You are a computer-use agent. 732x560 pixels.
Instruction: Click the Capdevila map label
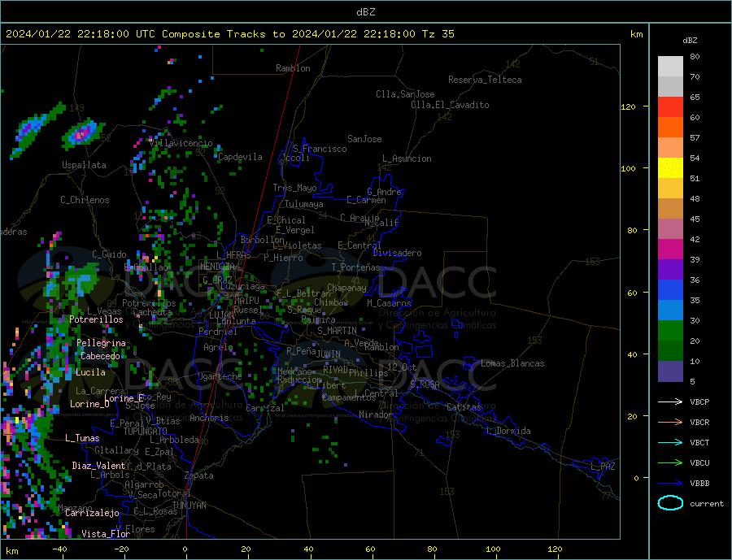pyautogui.click(x=240, y=157)
